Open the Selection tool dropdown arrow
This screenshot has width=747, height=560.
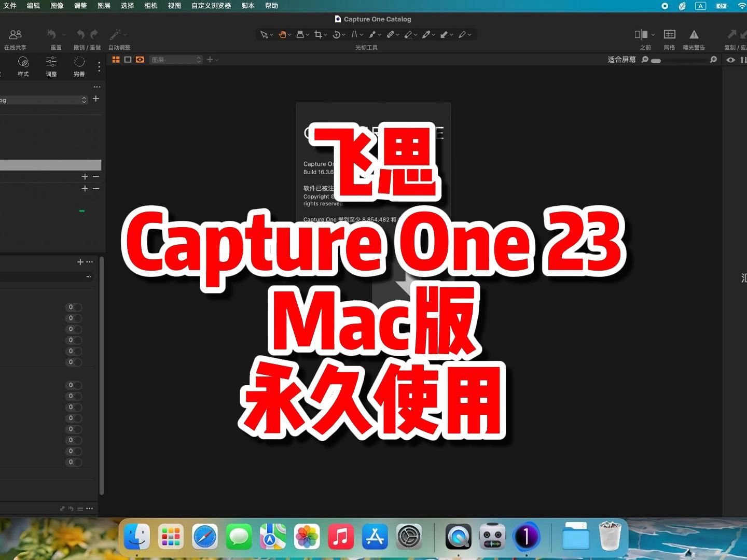(x=271, y=35)
